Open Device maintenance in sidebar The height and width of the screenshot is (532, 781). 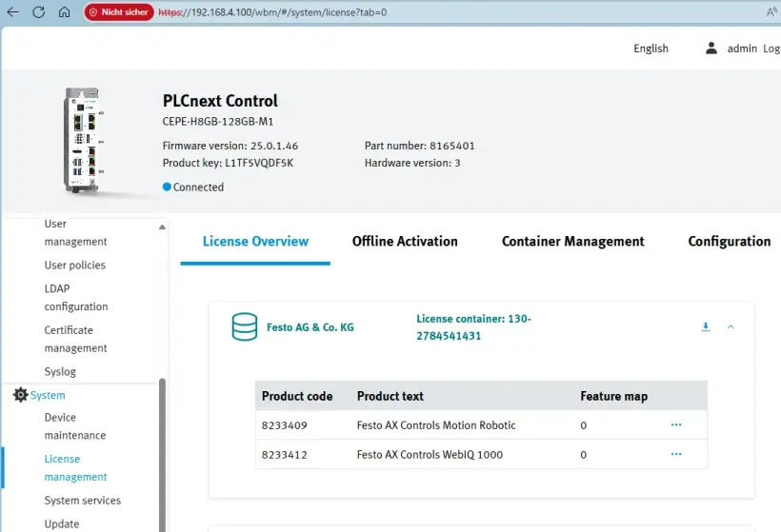coord(74,426)
